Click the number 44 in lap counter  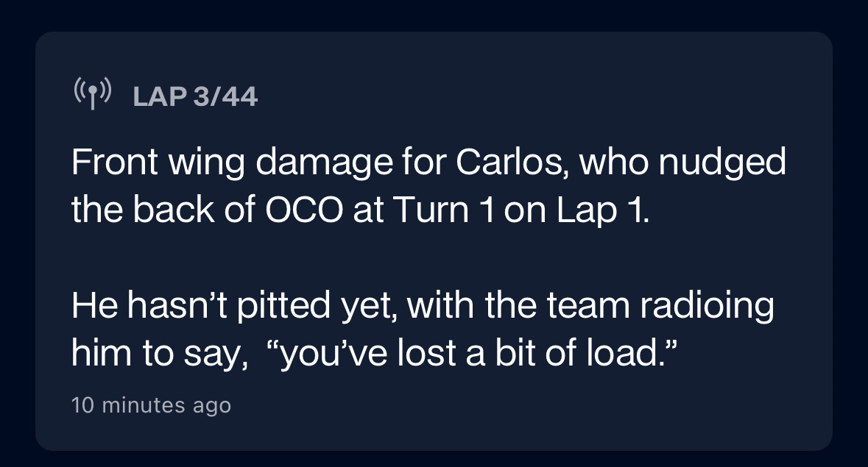point(240,97)
